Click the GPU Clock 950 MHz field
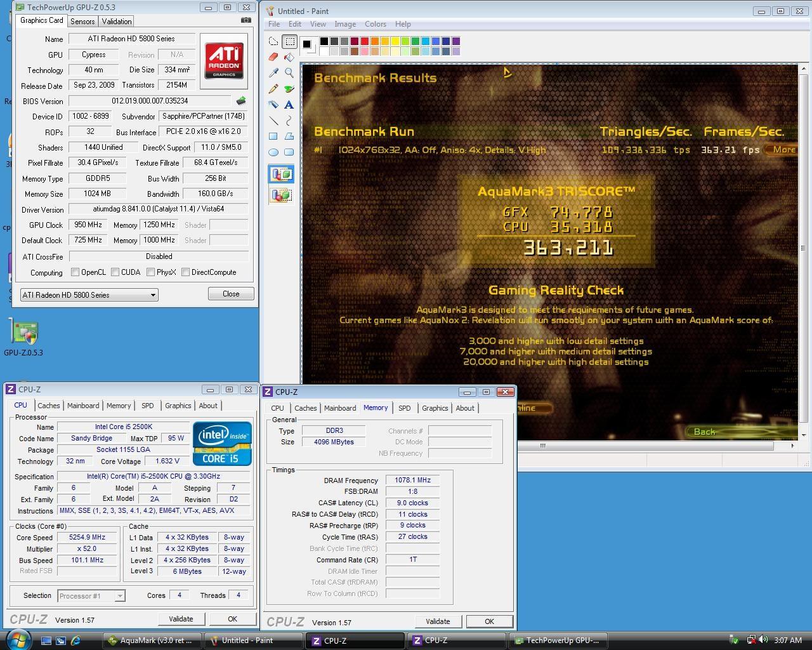The image size is (812, 650). click(x=88, y=225)
